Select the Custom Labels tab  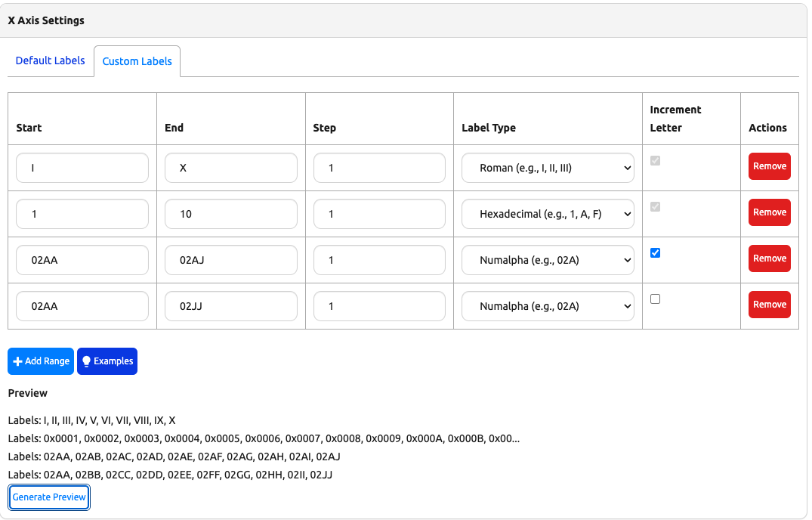137,61
